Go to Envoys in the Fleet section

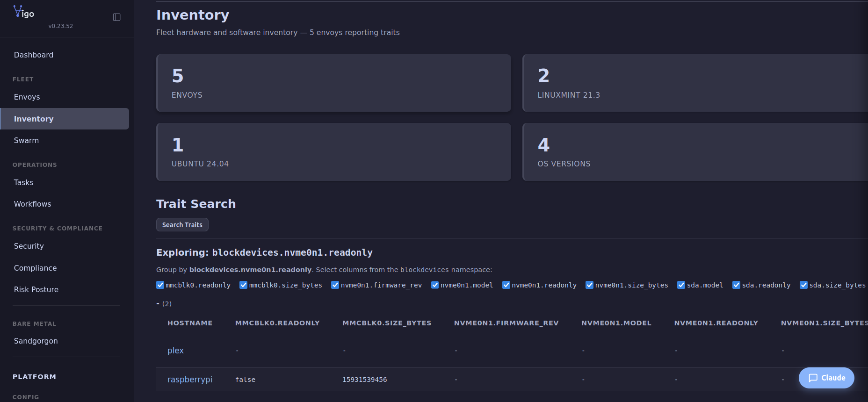click(27, 97)
